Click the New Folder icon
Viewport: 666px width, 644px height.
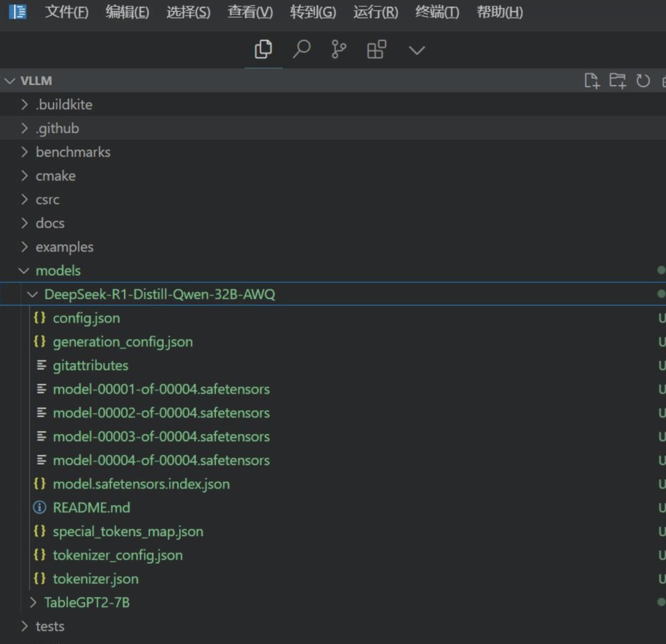(x=617, y=81)
